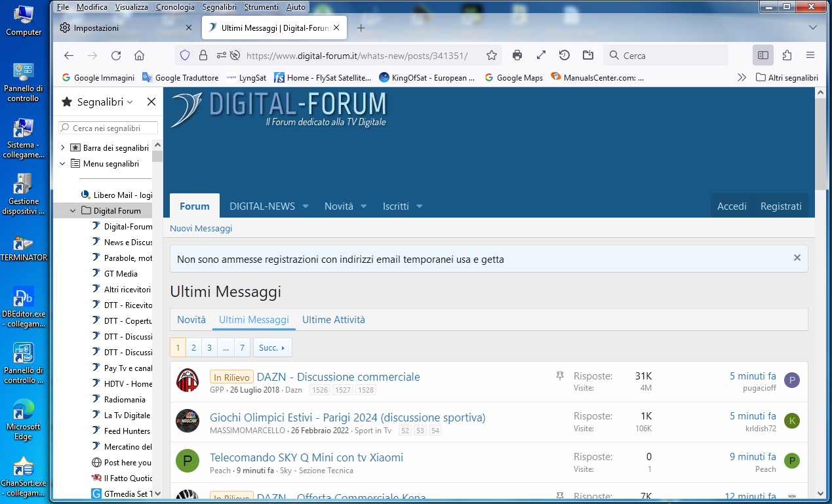Image resolution: width=832 pixels, height=504 pixels.
Task: Open the Feed Hunters sidebar bookmark
Action: tap(121, 431)
